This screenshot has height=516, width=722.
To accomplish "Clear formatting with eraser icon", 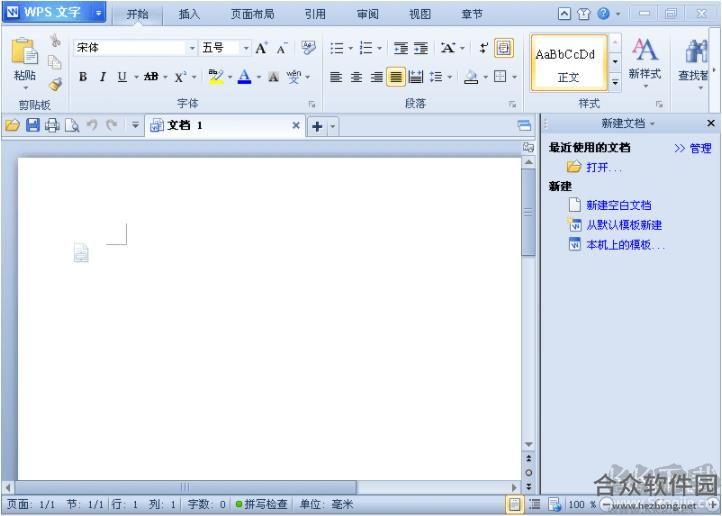I will 309,47.
